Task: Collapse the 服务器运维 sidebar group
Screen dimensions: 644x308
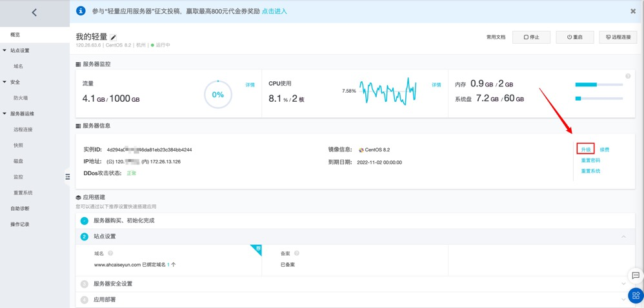Action: [x=5, y=113]
